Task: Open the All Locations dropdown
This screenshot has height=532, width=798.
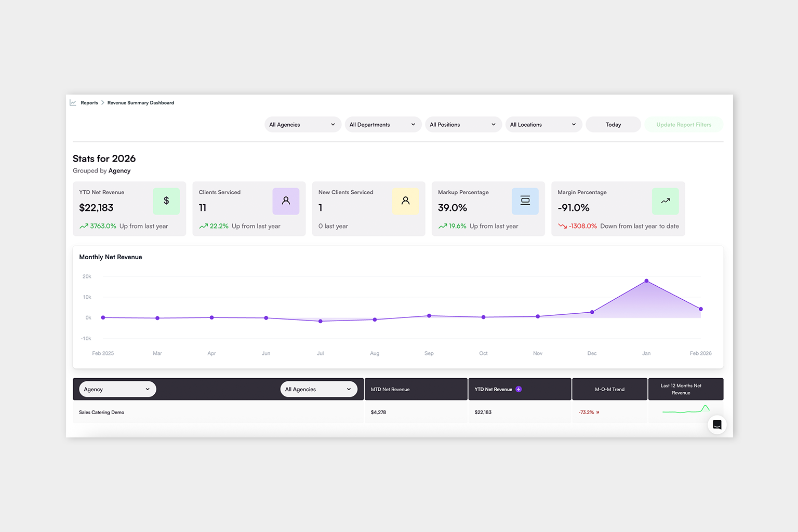Action: tap(543, 125)
